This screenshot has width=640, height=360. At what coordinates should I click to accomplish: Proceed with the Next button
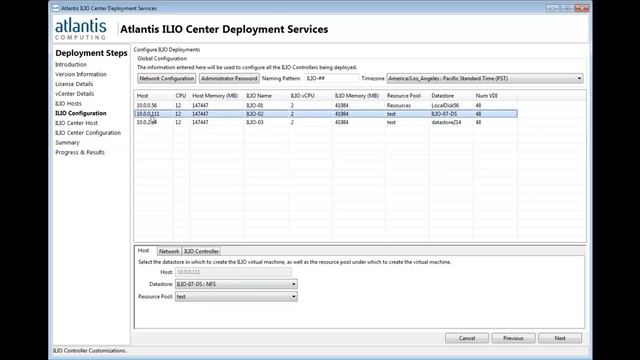click(560, 338)
